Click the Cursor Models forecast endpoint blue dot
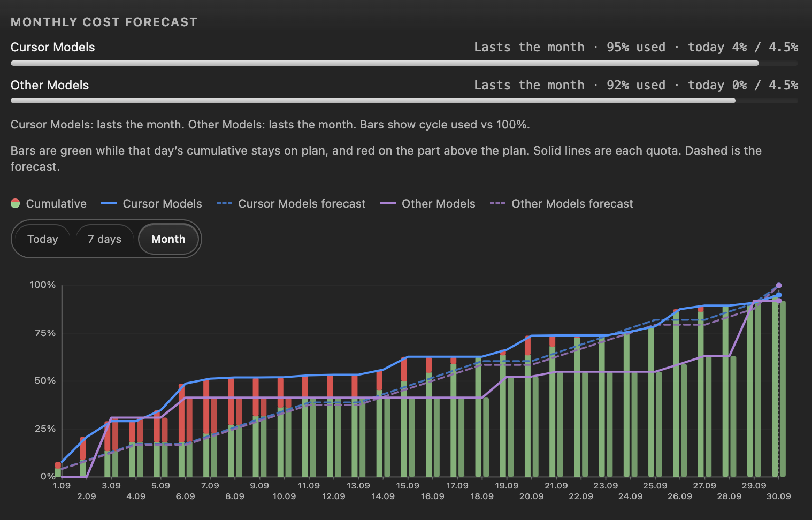 pos(779,295)
